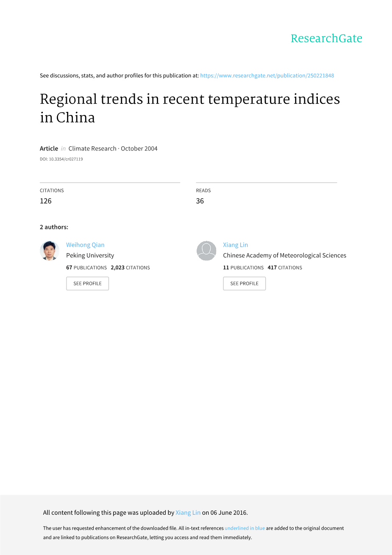This screenshot has height=555, width=392.
Task: Click the Peking University affiliation
Action: (90, 255)
